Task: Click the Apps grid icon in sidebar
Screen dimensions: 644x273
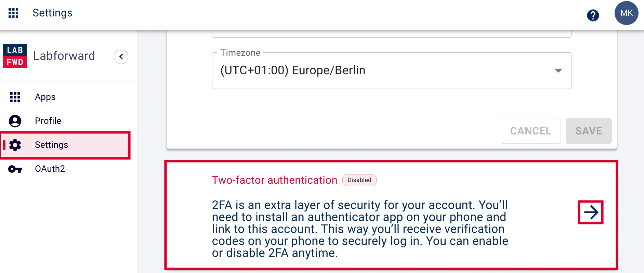Action: 15,97
